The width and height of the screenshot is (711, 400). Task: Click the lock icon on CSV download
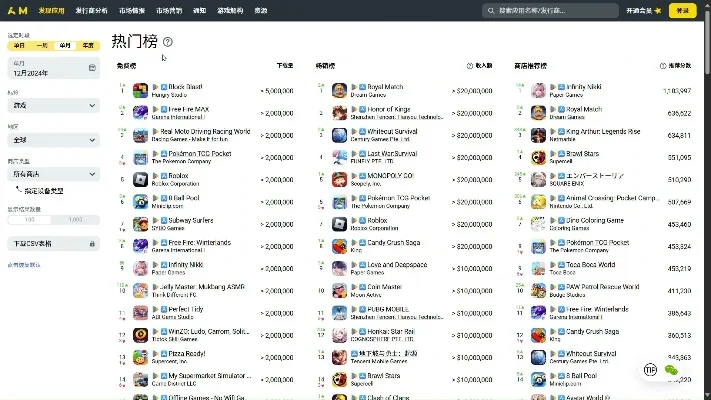pyautogui.click(x=92, y=244)
